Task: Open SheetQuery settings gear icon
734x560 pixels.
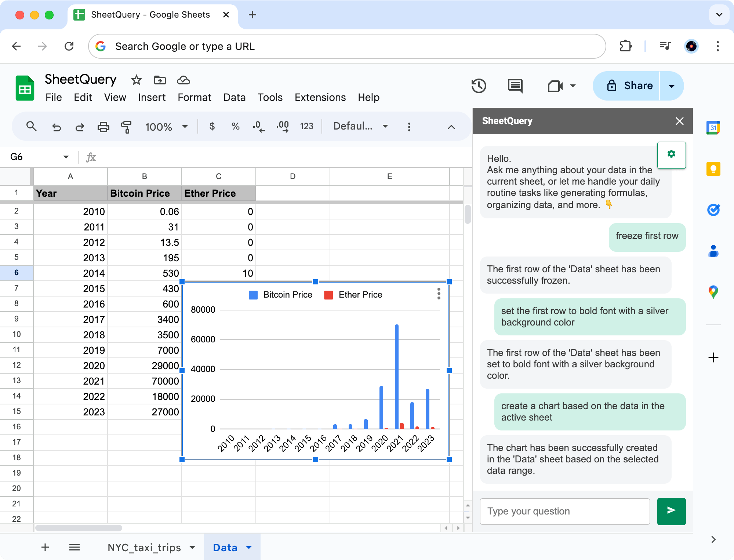Action: click(x=671, y=154)
